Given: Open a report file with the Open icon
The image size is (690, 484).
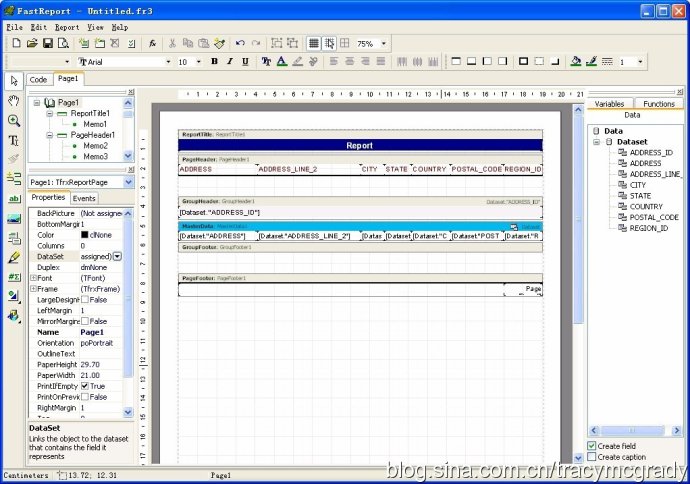Looking at the screenshot, I should tap(32, 43).
